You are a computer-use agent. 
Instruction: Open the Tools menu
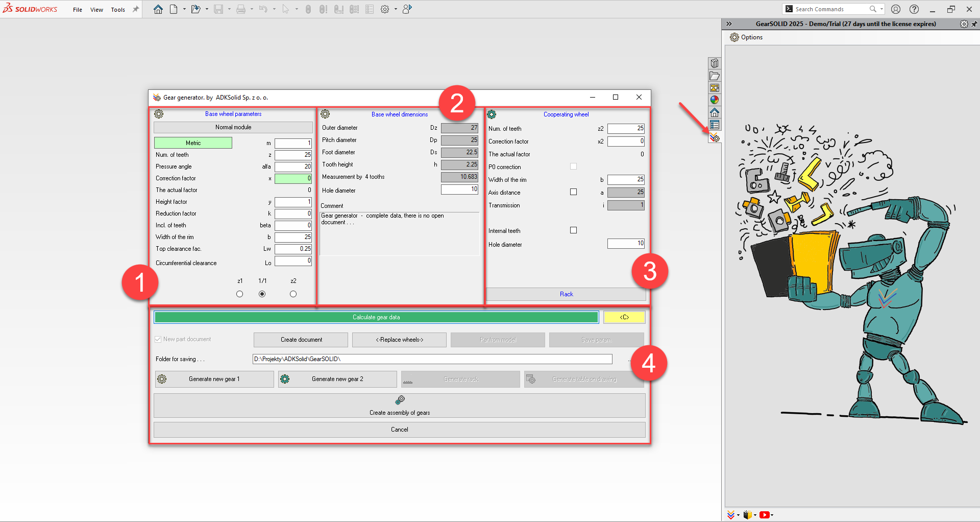tap(118, 10)
